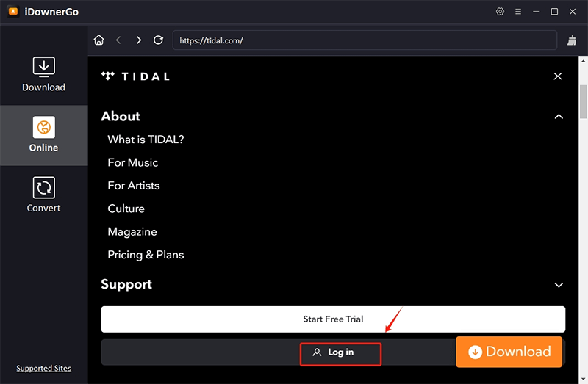Reload the page with the refresh icon

[158, 40]
